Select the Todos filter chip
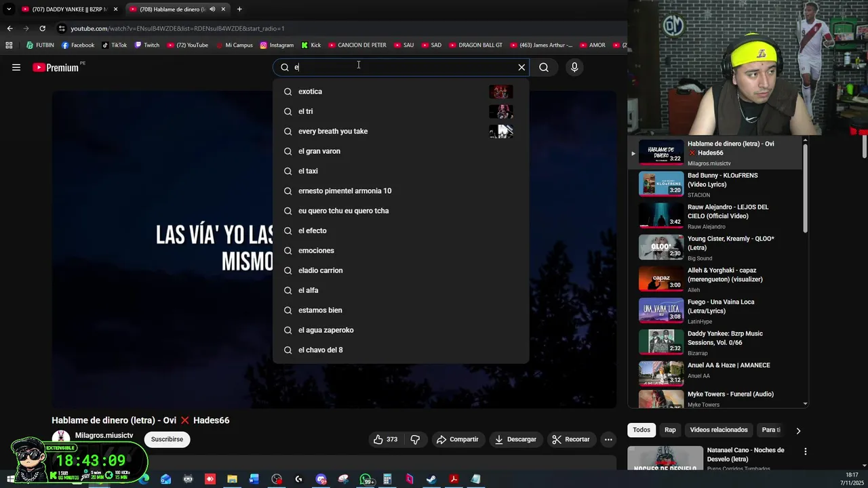Screen dimensions: 868x488 [x=642, y=430]
